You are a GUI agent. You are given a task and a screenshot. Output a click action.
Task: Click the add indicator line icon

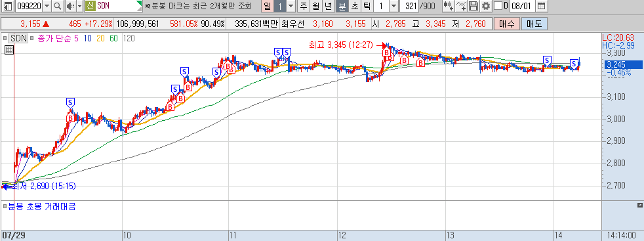[x=461, y=6]
